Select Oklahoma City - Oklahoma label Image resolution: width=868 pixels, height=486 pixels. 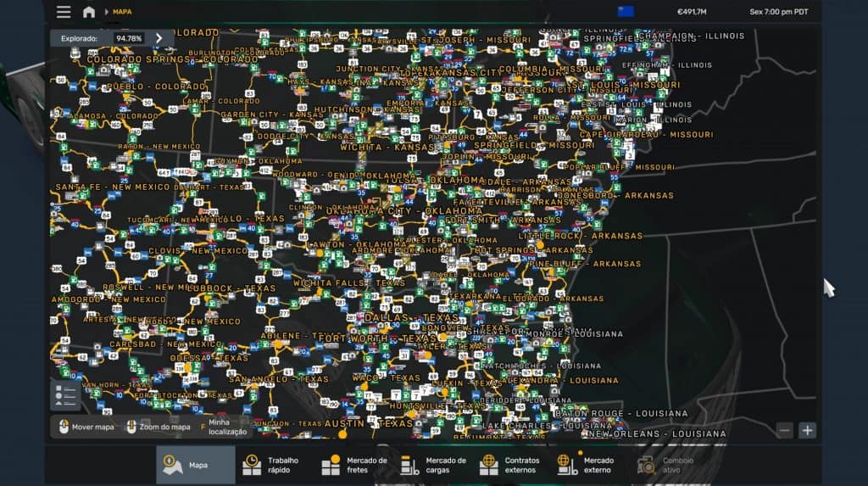(403, 211)
